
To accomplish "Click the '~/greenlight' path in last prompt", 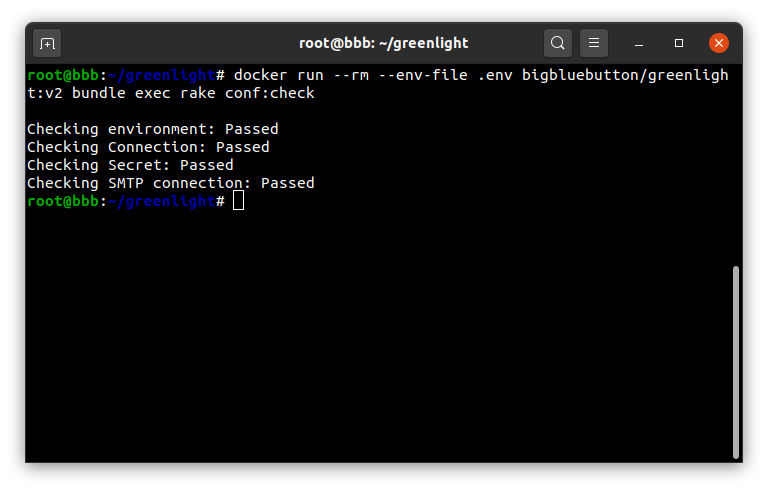I will click(x=162, y=201).
